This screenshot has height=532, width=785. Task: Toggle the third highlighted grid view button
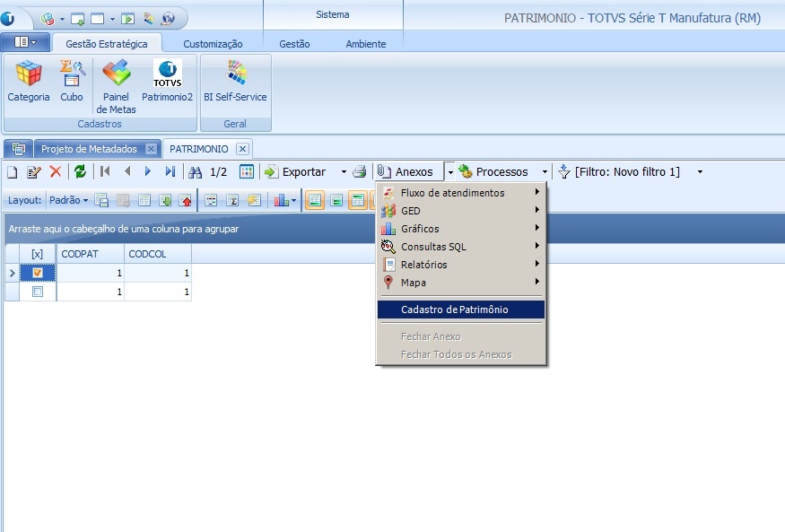tap(358, 201)
